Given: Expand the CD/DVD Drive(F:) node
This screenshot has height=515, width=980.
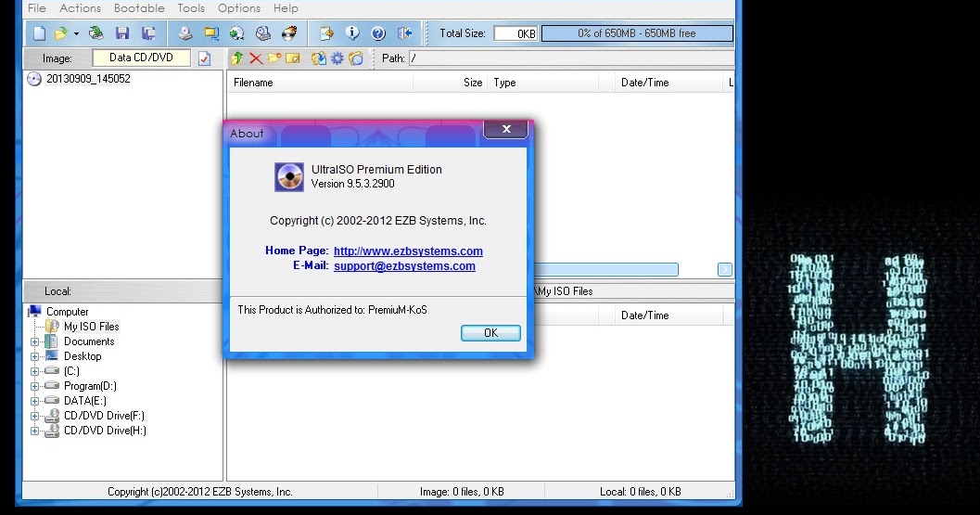Looking at the screenshot, I should 35,416.
